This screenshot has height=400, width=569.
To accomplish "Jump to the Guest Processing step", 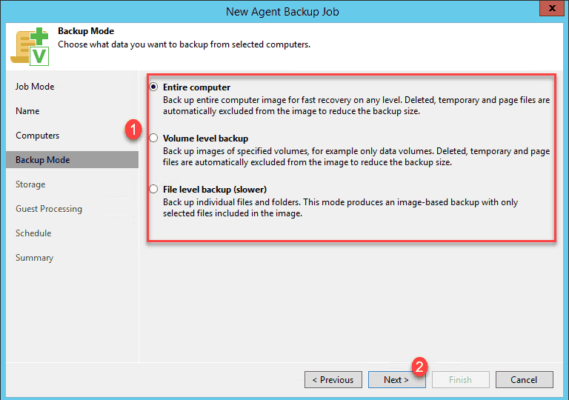I will point(49,209).
